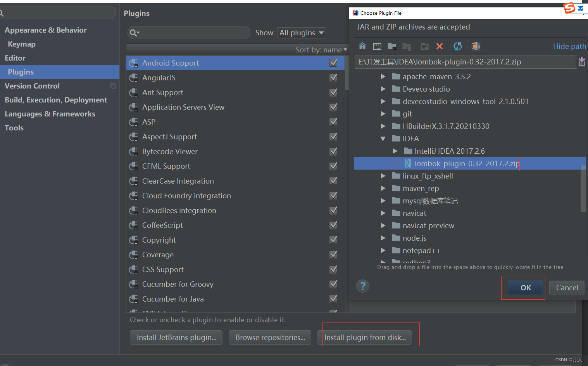Click the Bytecode Viewer plugin icon
Screen dimensions: 588x366
point(134,151)
